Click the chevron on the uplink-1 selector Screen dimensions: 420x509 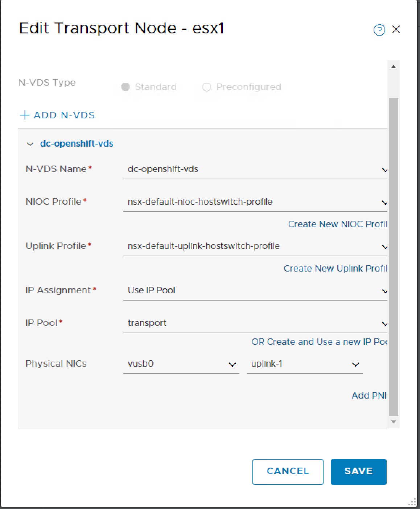pyautogui.click(x=355, y=364)
